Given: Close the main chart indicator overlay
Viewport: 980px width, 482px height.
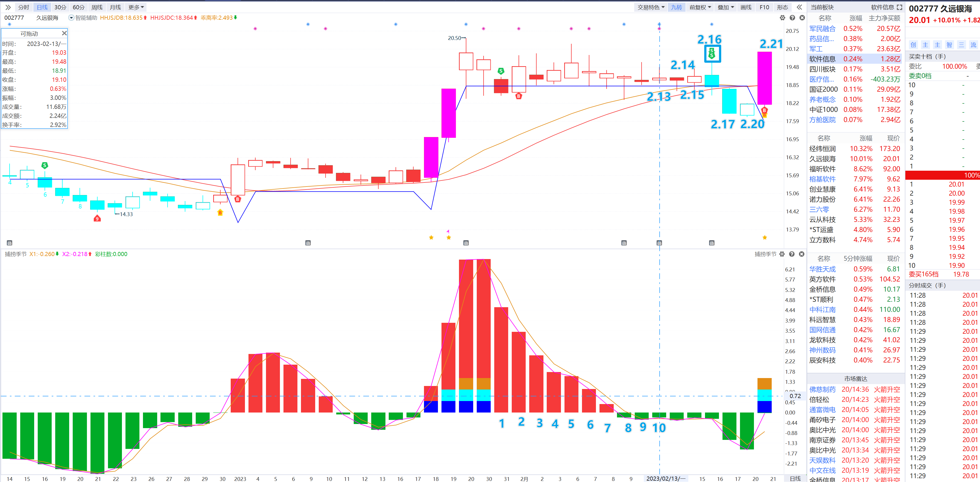Looking at the screenshot, I should pyautogui.click(x=802, y=18).
